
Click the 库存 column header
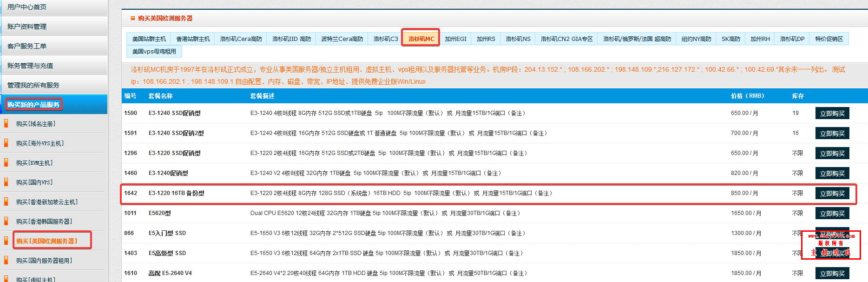798,96
